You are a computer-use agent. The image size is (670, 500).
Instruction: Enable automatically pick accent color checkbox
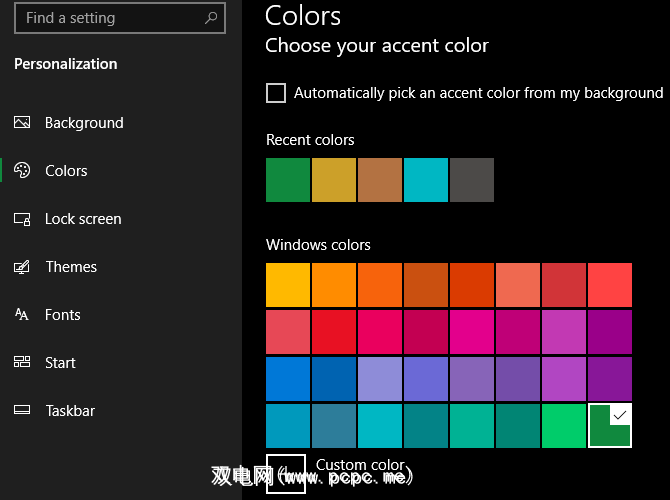click(276, 93)
